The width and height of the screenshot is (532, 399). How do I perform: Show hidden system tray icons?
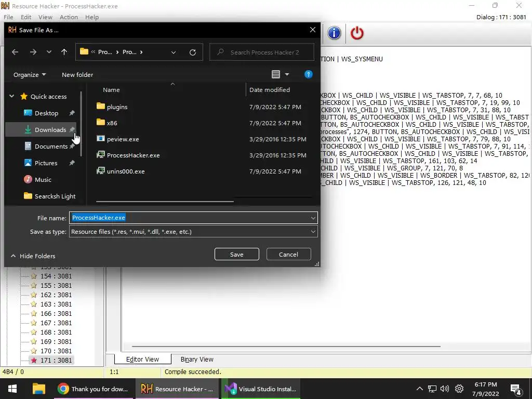click(x=419, y=389)
